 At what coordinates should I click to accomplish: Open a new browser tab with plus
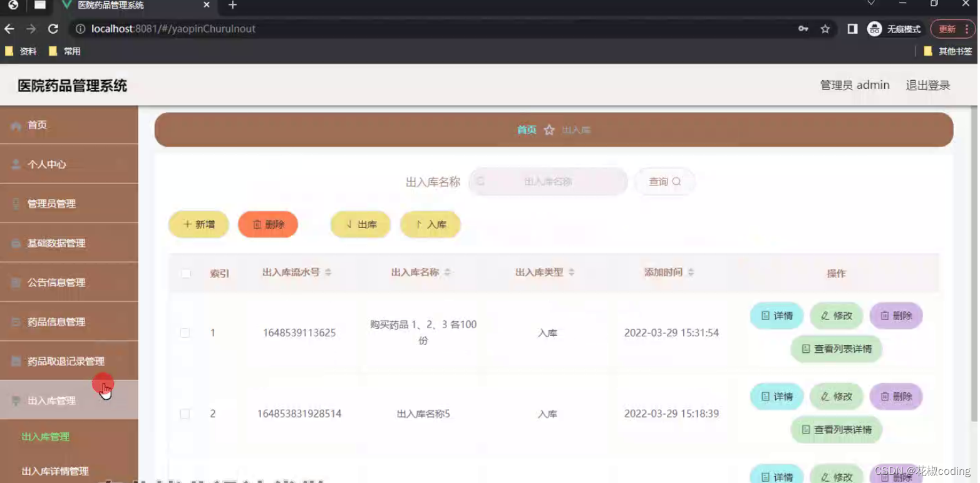(232, 5)
